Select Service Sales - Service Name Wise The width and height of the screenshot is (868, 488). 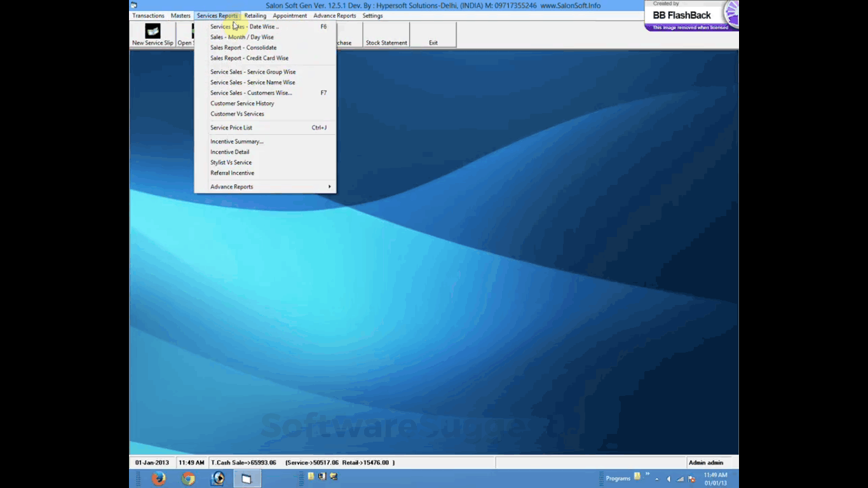pos(266,83)
